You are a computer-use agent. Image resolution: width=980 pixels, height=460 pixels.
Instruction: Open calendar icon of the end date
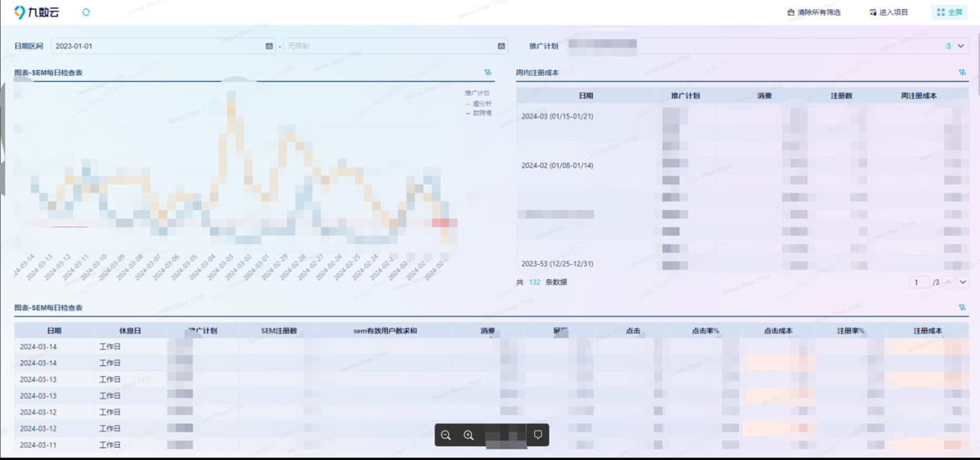(501, 46)
